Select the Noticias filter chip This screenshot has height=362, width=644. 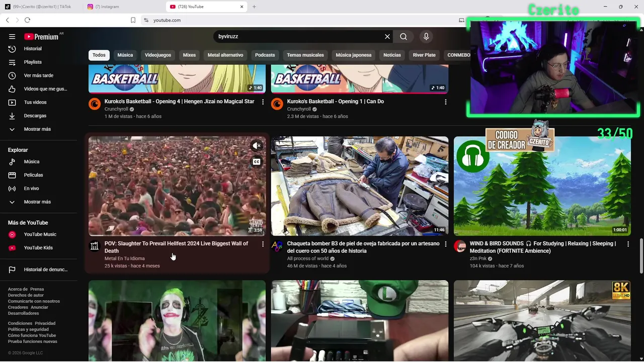(392, 55)
